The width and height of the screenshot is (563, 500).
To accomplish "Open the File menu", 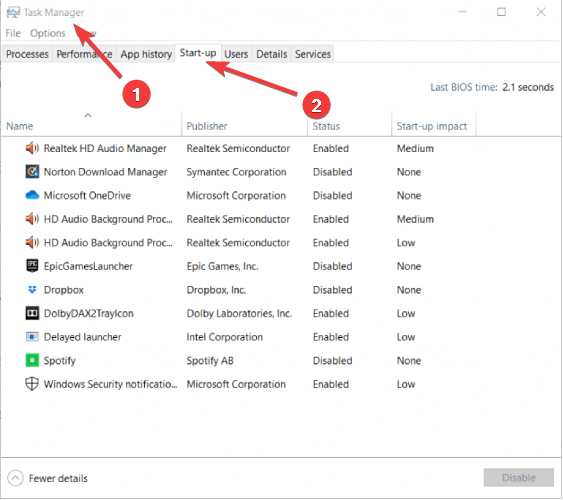I will point(13,33).
